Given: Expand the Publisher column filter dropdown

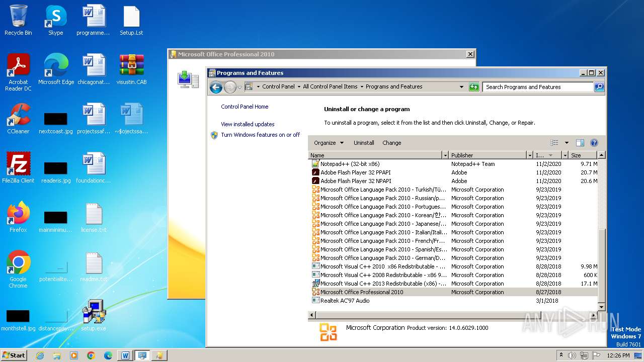Looking at the screenshot, I should pos(529,155).
